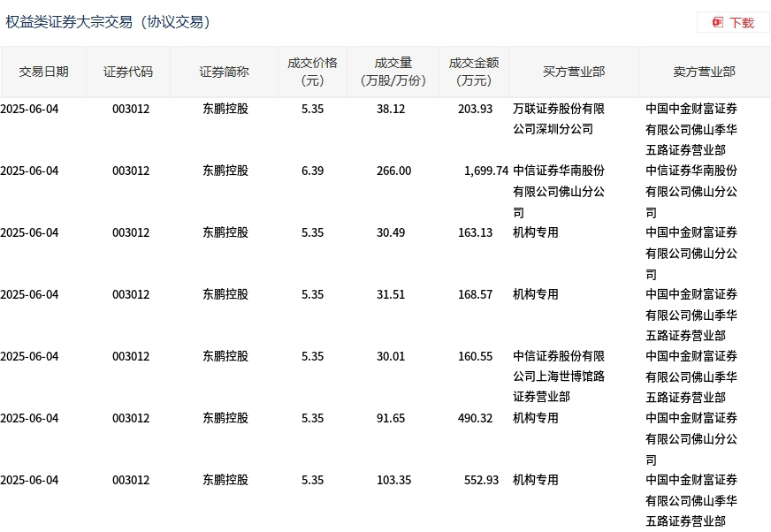The width and height of the screenshot is (771, 532).
Task: Click the amount cell 163.13
Action: (x=475, y=232)
